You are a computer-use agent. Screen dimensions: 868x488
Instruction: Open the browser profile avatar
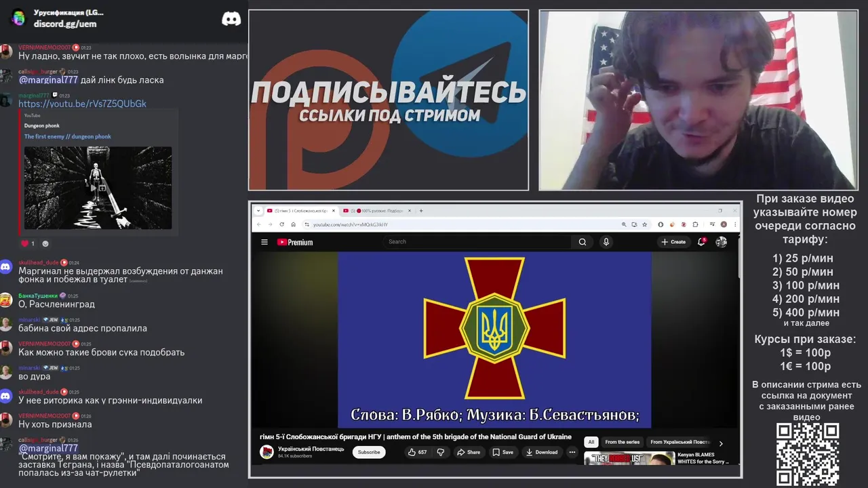coord(724,224)
